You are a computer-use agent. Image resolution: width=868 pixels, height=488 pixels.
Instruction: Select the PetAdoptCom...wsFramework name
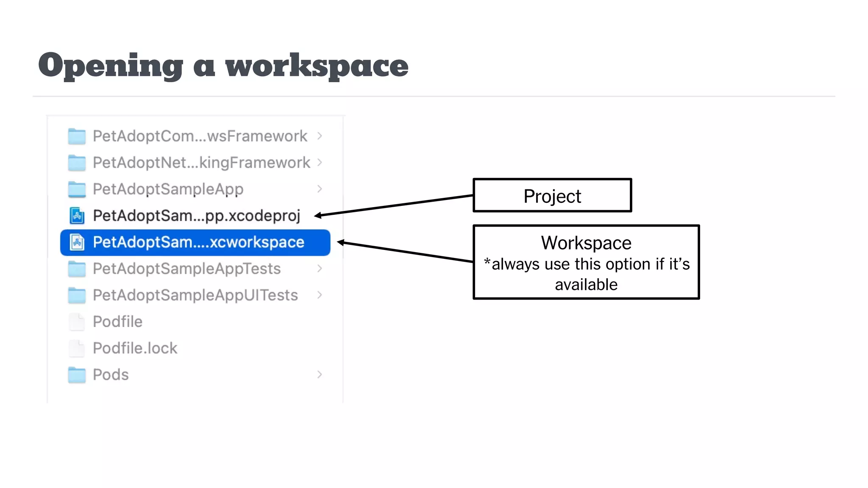[200, 136]
